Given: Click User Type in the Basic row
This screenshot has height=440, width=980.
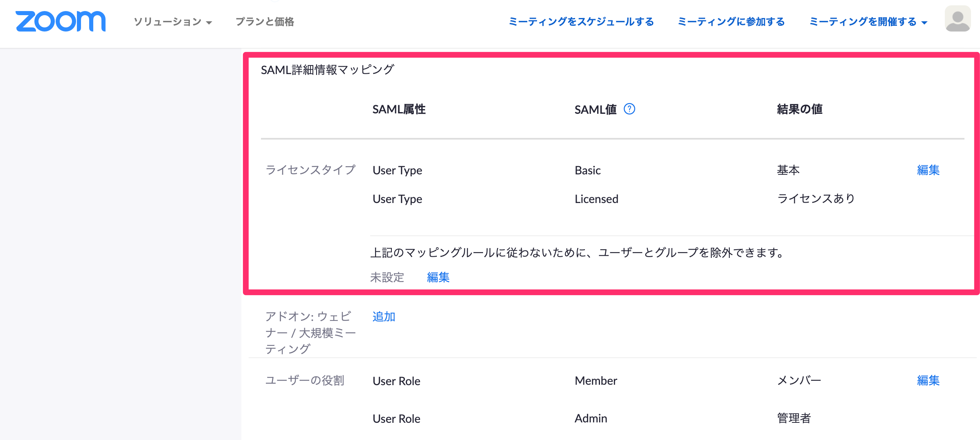Looking at the screenshot, I should pos(397,170).
